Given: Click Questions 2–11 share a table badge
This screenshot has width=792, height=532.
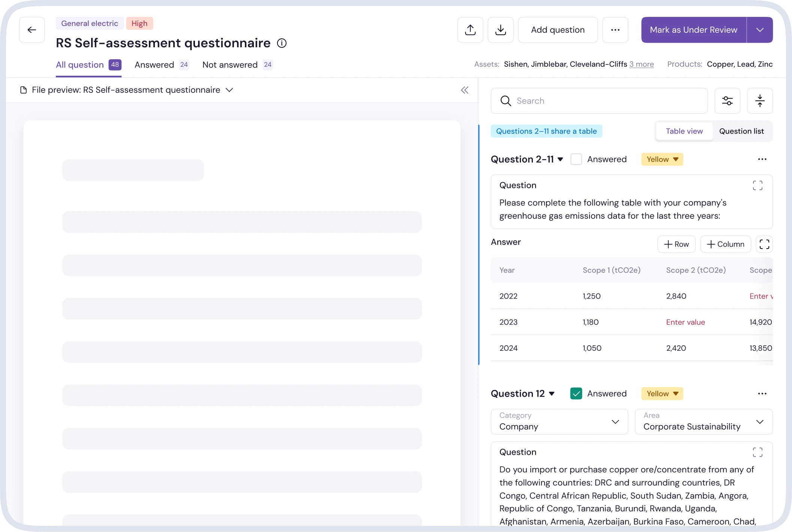Looking at the screenshot, I should [x=546, y=131].
